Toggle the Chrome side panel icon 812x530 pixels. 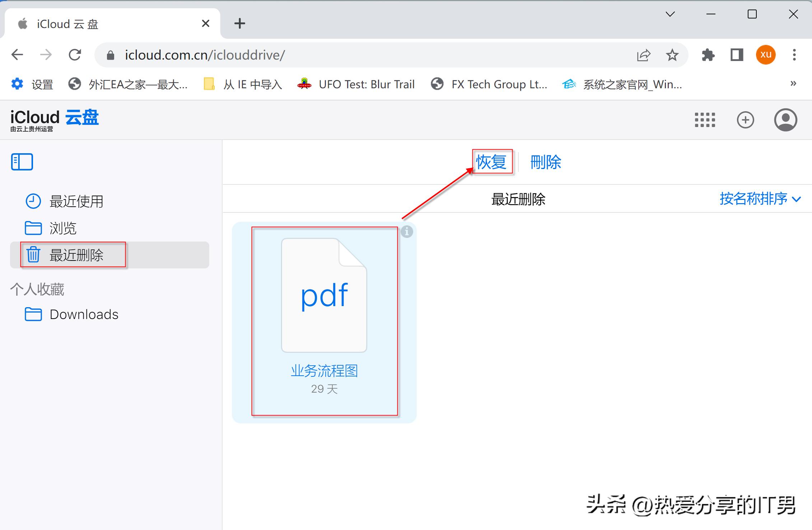point(736,55)
